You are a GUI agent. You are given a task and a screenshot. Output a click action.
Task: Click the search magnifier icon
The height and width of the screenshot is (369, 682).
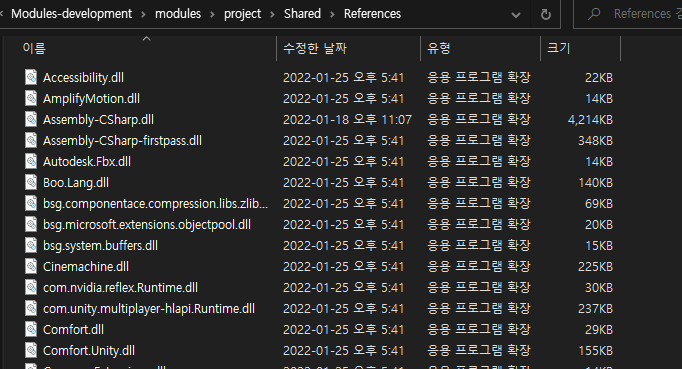coord(594,14)
